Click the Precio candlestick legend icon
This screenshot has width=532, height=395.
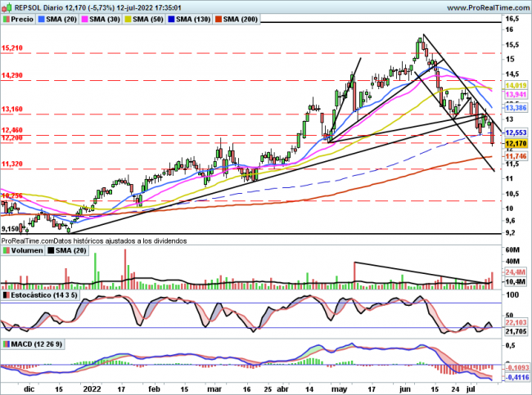7,18
